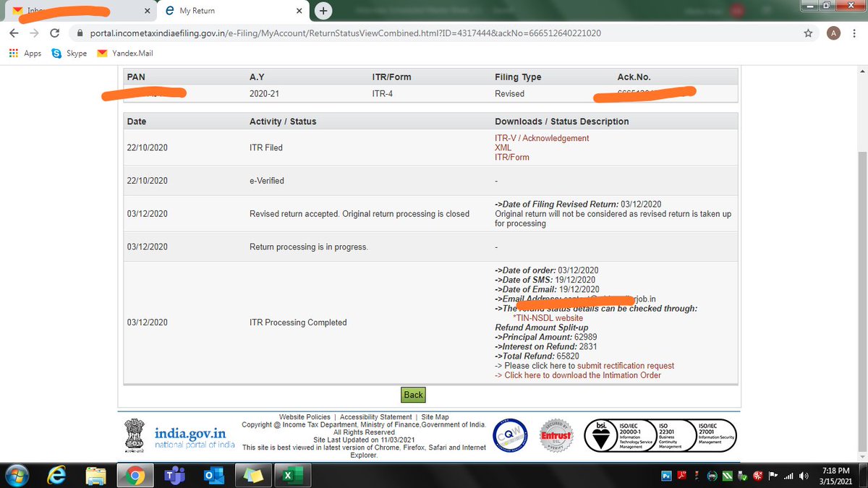Viewport: 868px width, 488px height.
Task: Open network signal tray icon
Action: (x=789, y=476)
